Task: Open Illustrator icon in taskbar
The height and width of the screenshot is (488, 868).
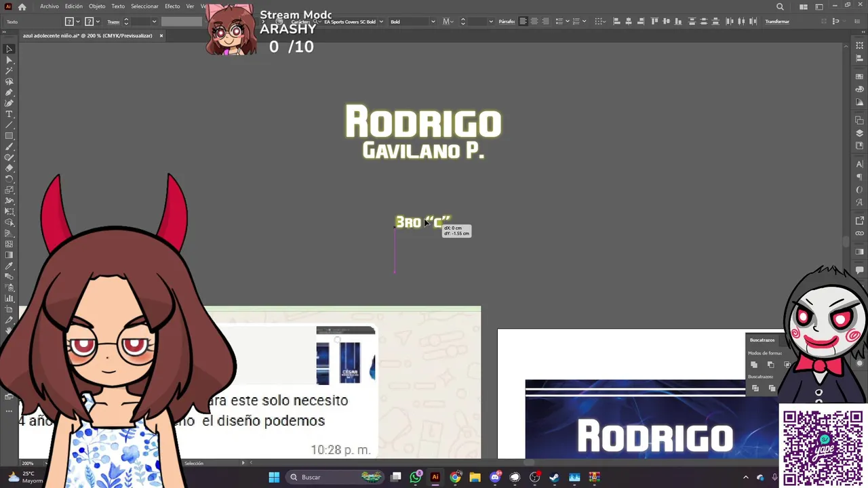Action: 435,477
